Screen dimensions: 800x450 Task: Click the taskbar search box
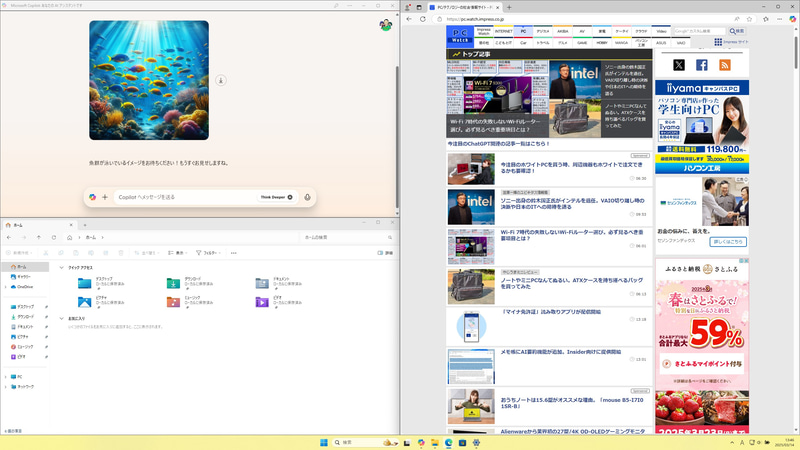coord(365,442)
